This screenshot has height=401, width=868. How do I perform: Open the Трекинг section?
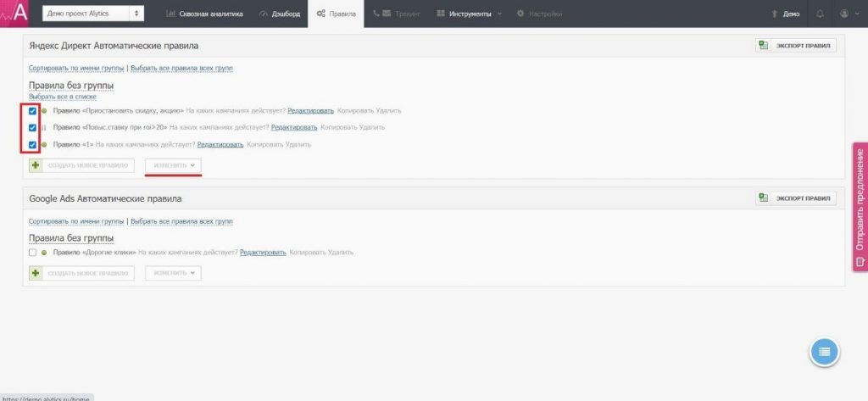pyautogui.click(x=397, y=14)
